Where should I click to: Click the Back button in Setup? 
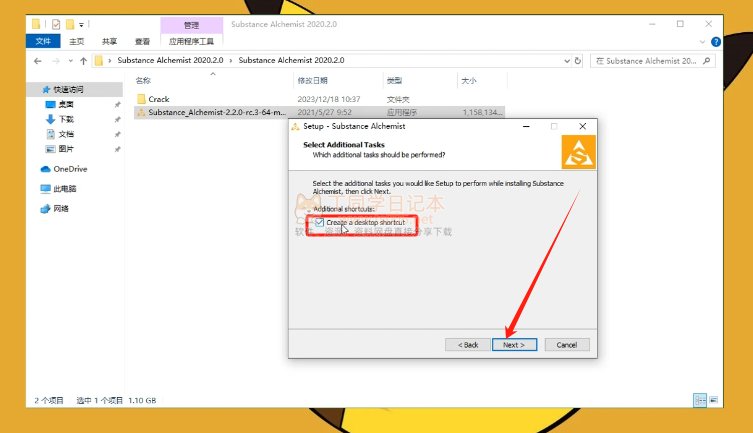click(x=467, y=345)
